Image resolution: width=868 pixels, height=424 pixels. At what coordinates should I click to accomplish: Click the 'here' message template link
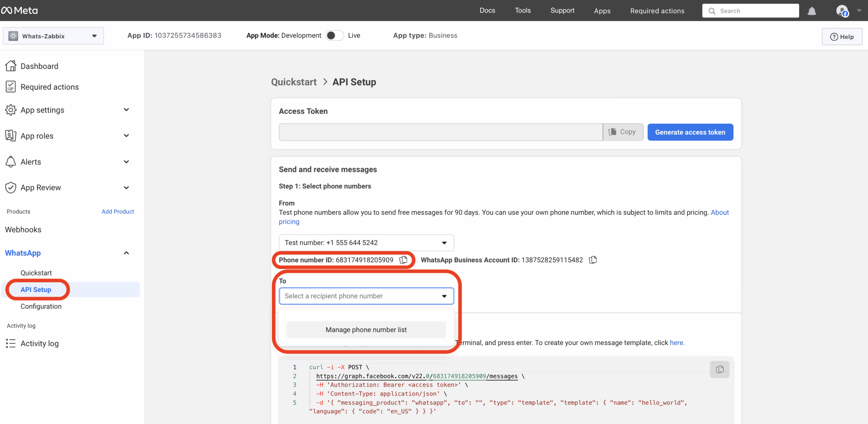pyautogui.click(x=677, y=343)
